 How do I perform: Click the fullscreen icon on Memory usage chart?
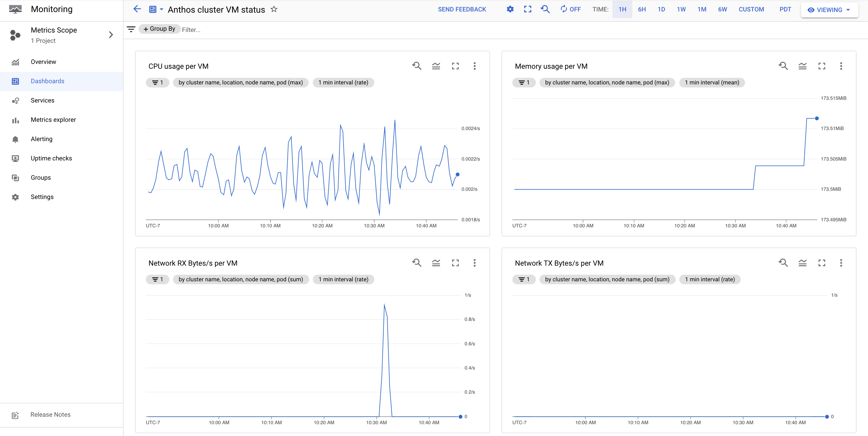[x=822, y=66]
